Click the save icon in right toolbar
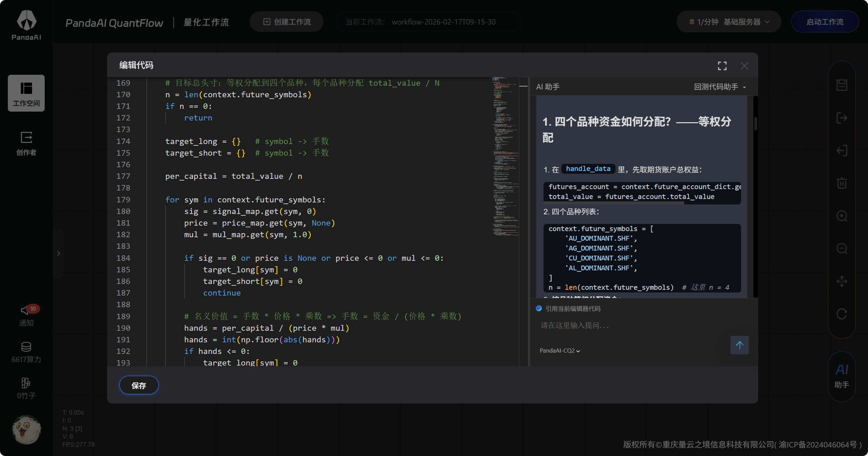 pos(842,85)
